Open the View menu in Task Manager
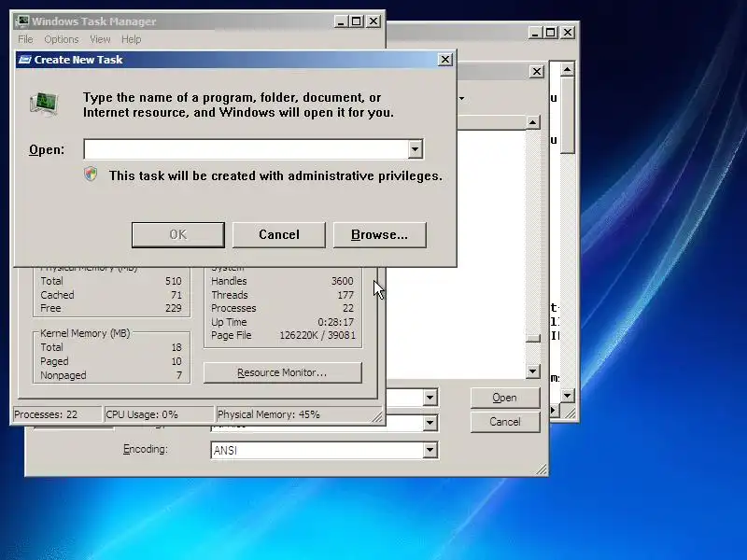The image size is (747, 560). pyautogui.click(x=100, y=39)
